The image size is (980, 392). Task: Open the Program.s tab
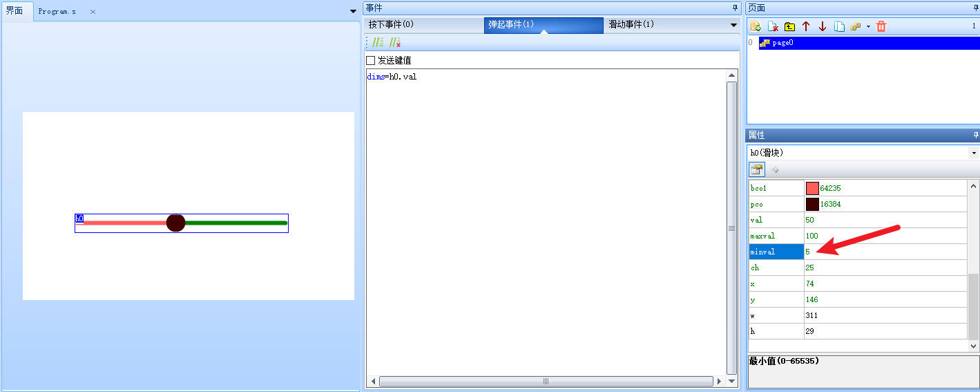click(x=57, y=12)
